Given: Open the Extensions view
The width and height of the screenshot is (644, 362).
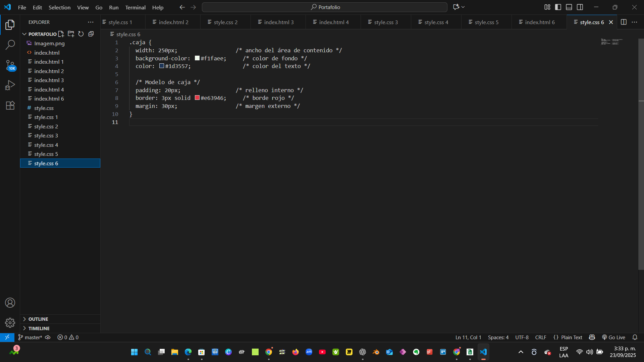Looking at the screenshot, I should 10,105.
